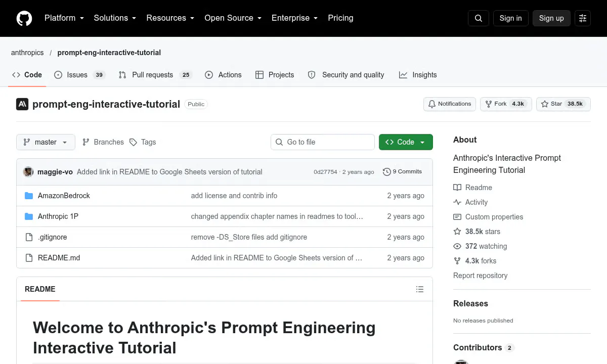
Task: Click the .gitignore file icon
Action: coord(29,237)
